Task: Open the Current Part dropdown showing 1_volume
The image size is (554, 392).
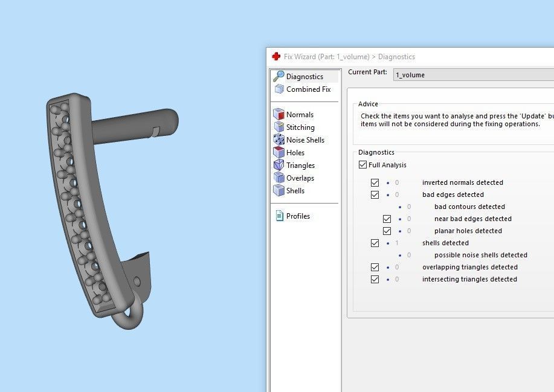Action: click(474, 75)
